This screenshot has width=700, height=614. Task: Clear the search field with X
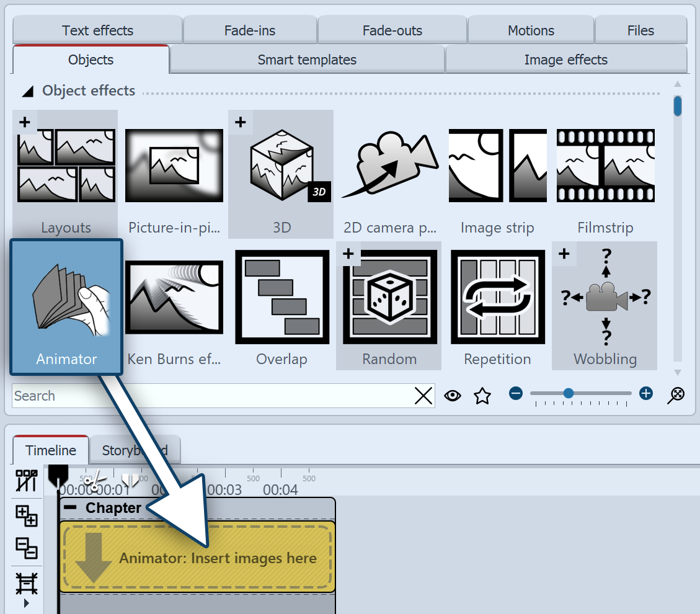click(423, 396)
